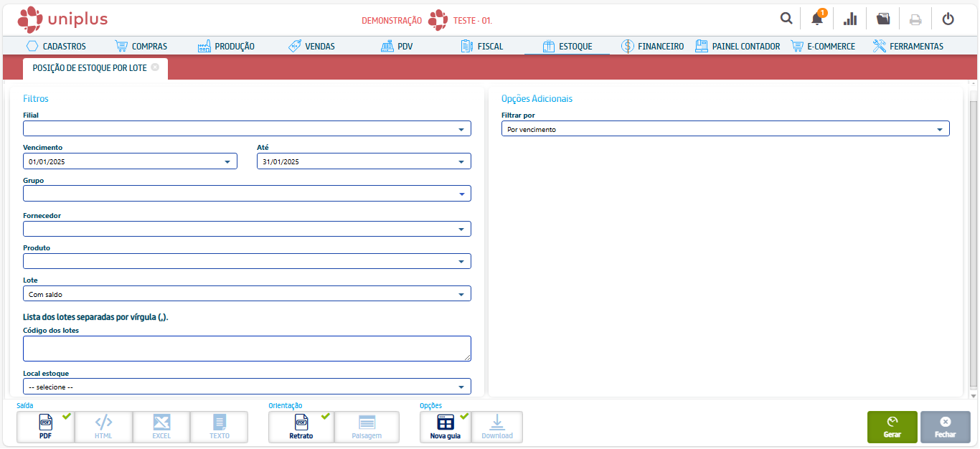Viewport: 980px width, 449px height.
Task: Open the search magnifier icon
Action: coord(786,19)
